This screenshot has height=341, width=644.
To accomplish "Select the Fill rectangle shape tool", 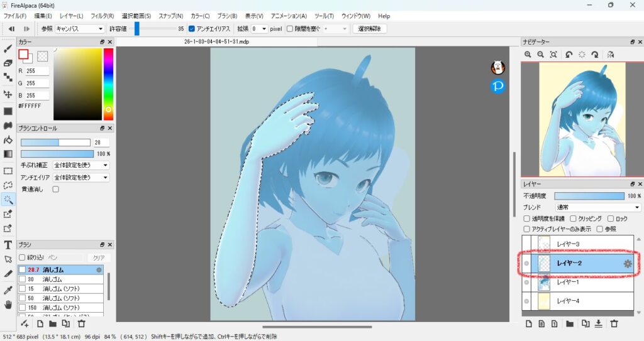I will (x=8, y=111).
